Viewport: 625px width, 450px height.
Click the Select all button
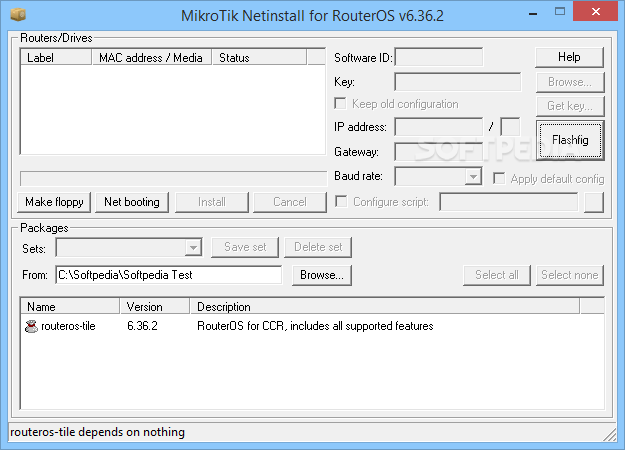point(497,275)
